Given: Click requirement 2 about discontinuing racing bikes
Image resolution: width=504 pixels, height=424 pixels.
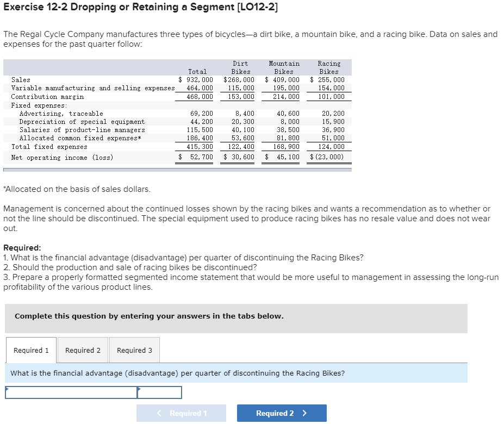Looking at the screenshot, I should coord(130,267).
